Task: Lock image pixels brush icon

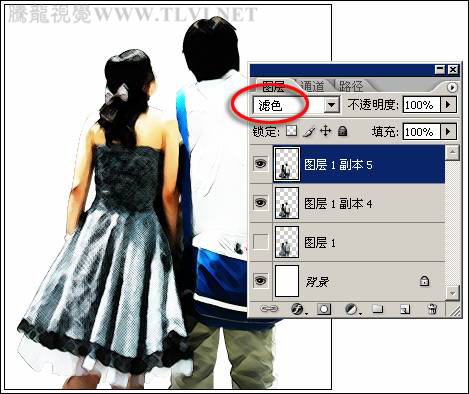Action: [x=309, y=131]
